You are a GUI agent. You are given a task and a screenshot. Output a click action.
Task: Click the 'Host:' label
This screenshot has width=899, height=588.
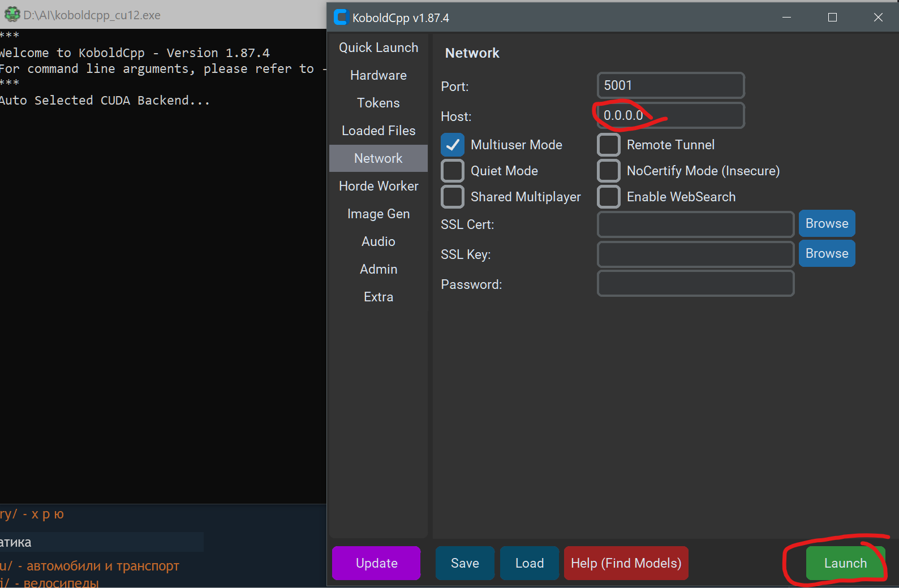[456, 116]
